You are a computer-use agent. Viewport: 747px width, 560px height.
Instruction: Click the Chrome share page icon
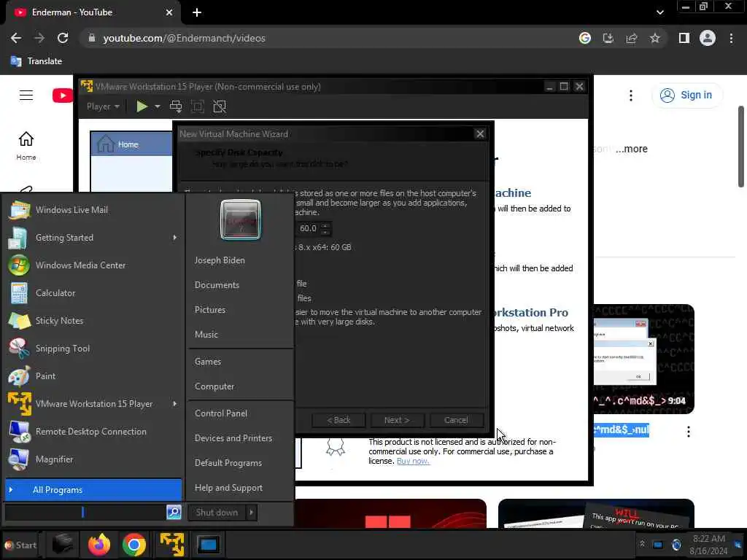632,38
